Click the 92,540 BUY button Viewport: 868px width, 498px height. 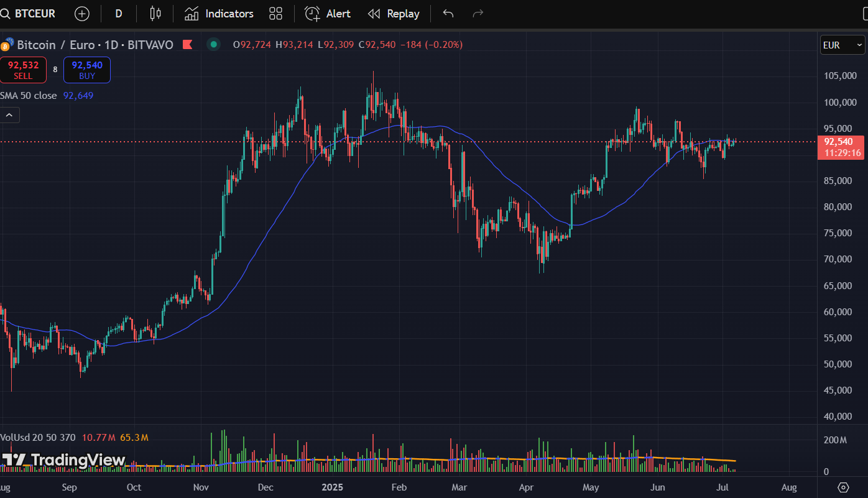tap(87, 70)
